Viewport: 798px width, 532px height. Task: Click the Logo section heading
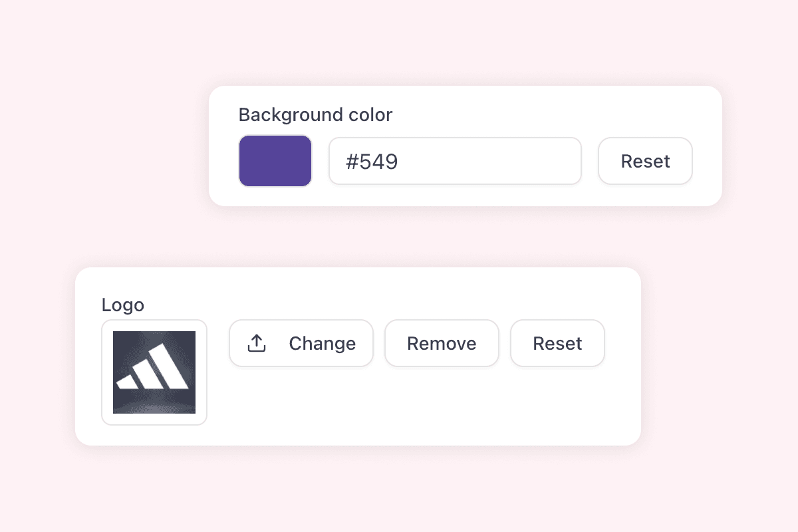(122, 305)
